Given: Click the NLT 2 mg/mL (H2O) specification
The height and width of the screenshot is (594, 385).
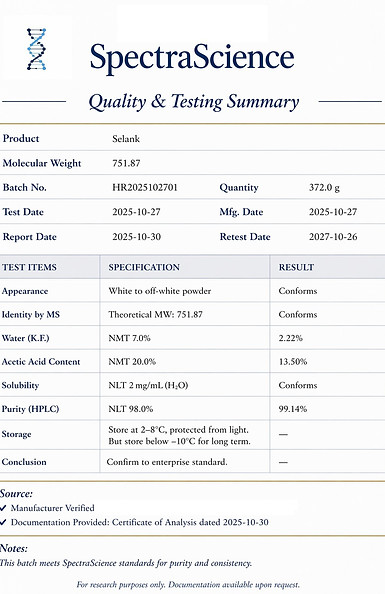Looking at the screenshot, I should tap(148, 385).
